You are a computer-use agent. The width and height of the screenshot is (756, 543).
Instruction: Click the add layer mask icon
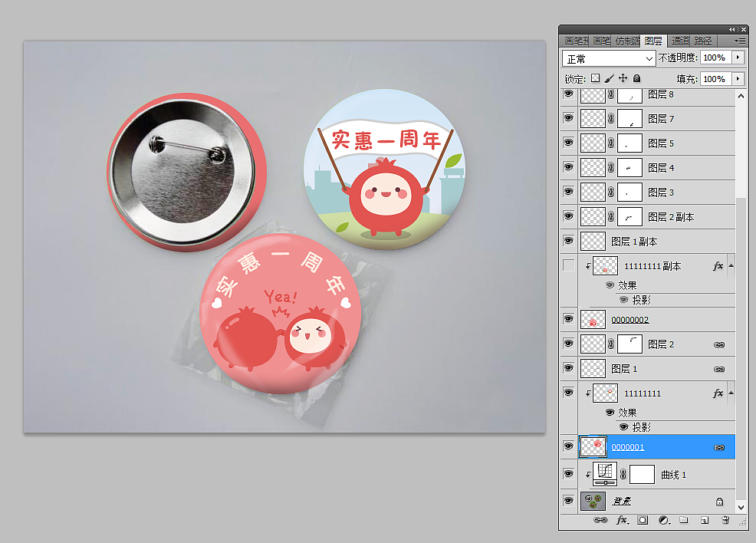coord(643,520)
